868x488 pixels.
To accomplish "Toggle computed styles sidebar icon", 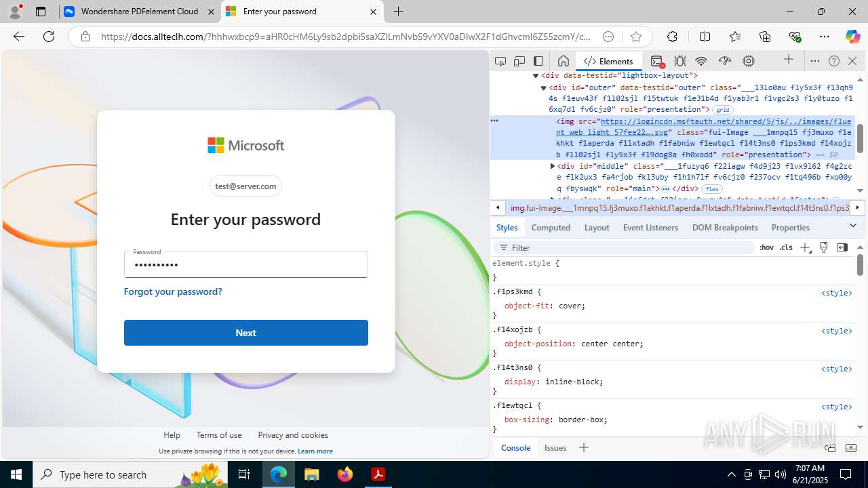I will coord(842,247).
